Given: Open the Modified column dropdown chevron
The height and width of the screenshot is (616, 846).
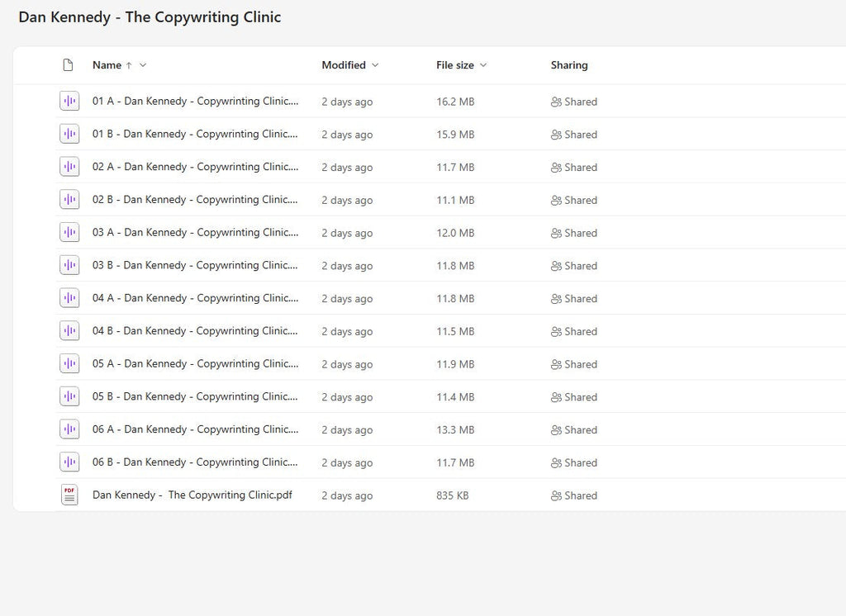Looking at the screenshot, I should pyautogui.click(x=376, y=65).
